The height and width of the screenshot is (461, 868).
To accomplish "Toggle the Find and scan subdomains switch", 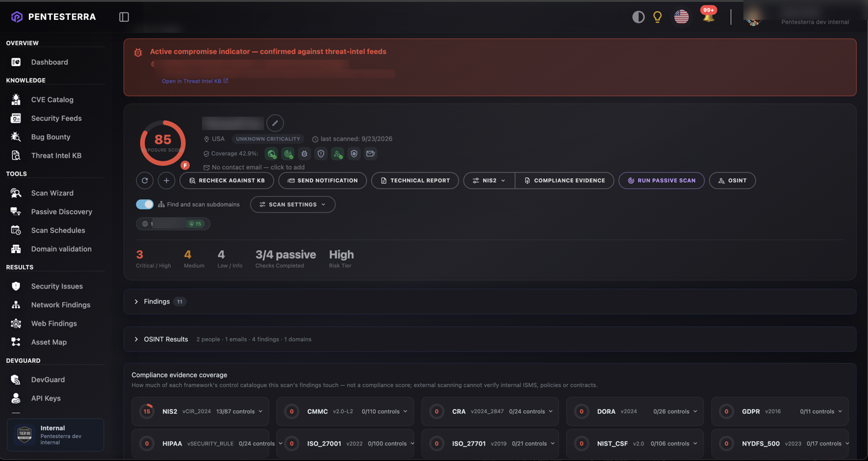I will click(x=144, y=204).
